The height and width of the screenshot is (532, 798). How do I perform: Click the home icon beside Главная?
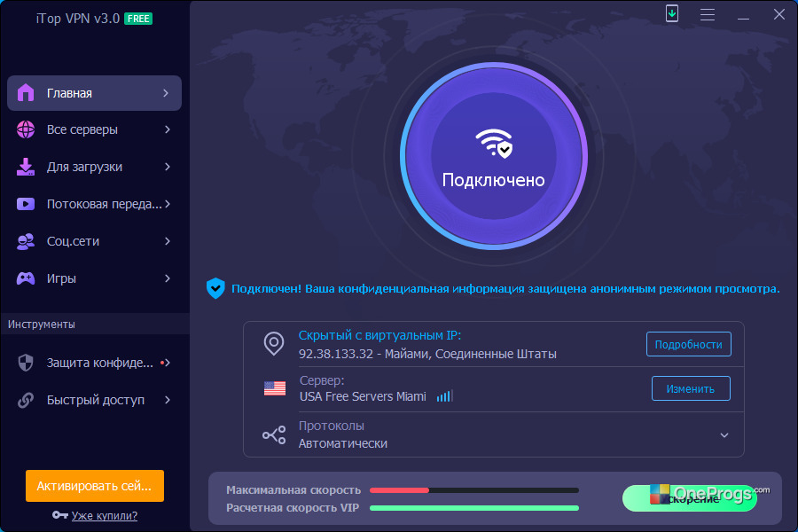coord(26,93)
